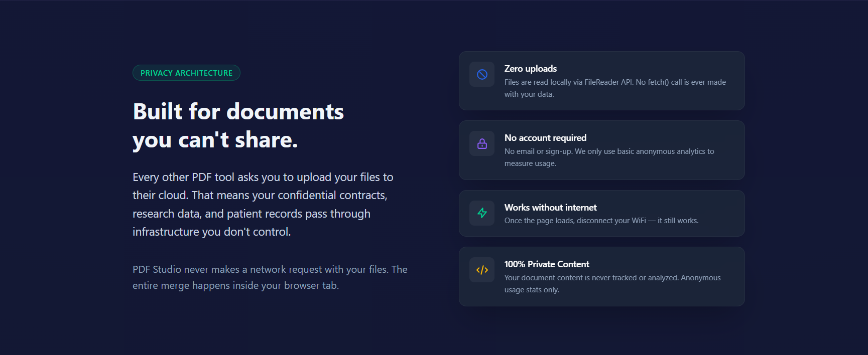The height and width of the screenshot is (355, 868).
Task: Click the paragraph starting 'PDF Studio never makes'
Action: coord(270,277)
